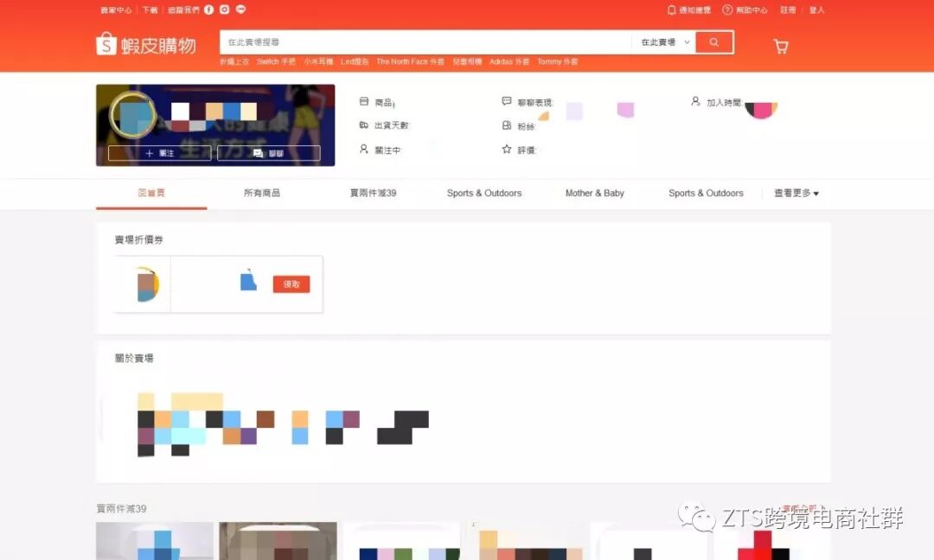Search suggestion 小米耳機
The width and height of the screenshot is (934, 560).
point(318,61)
